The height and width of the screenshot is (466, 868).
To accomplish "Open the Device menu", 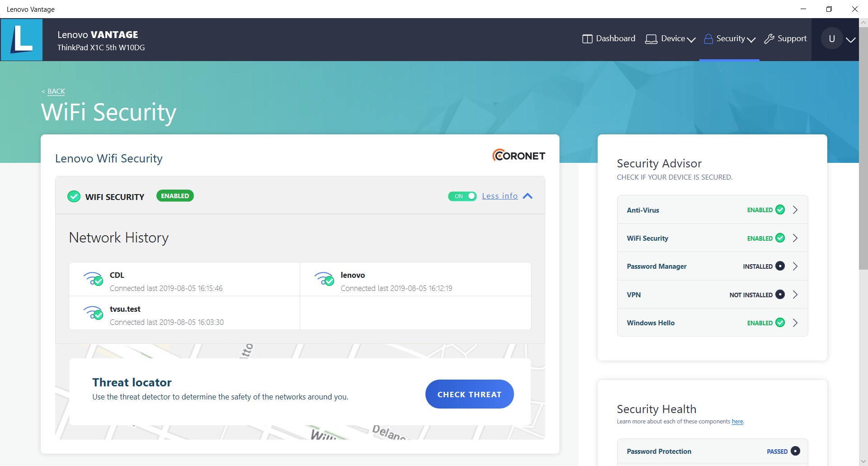I will (670, 39).
